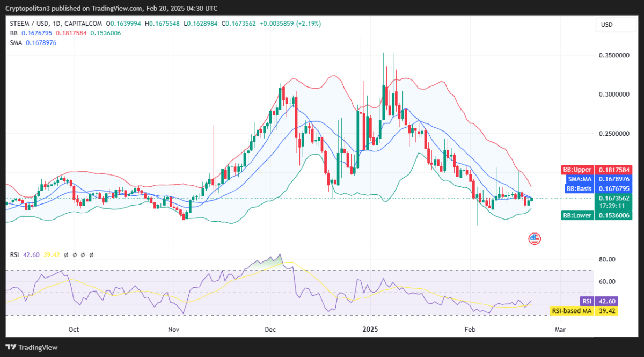The image size is (644, 357).
Task: Click the TradingView logo in footer
Action: (x=31, y=347)
